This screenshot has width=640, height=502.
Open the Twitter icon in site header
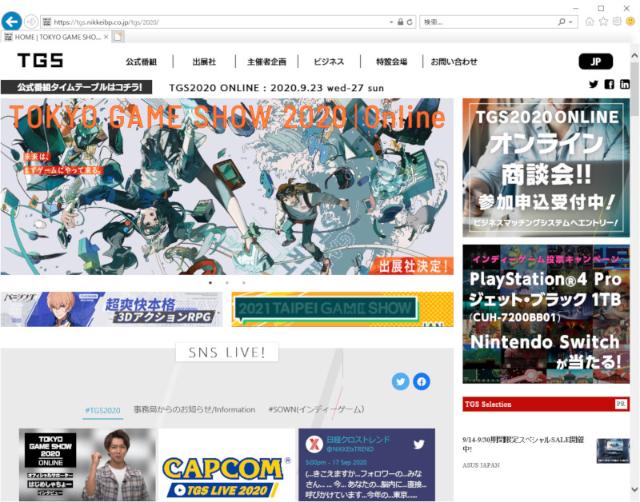click(593, 84)
